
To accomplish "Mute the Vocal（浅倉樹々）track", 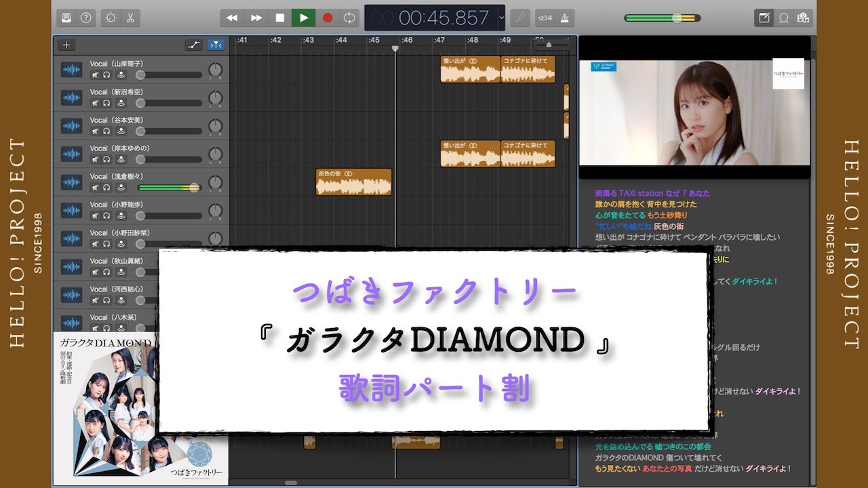I will tap(95, 188).
